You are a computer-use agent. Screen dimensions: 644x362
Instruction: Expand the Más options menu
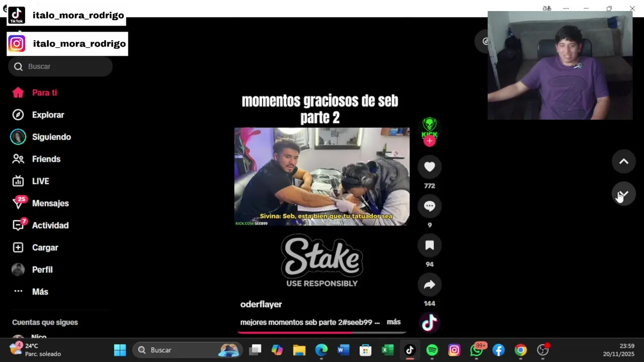coord(30,292)
